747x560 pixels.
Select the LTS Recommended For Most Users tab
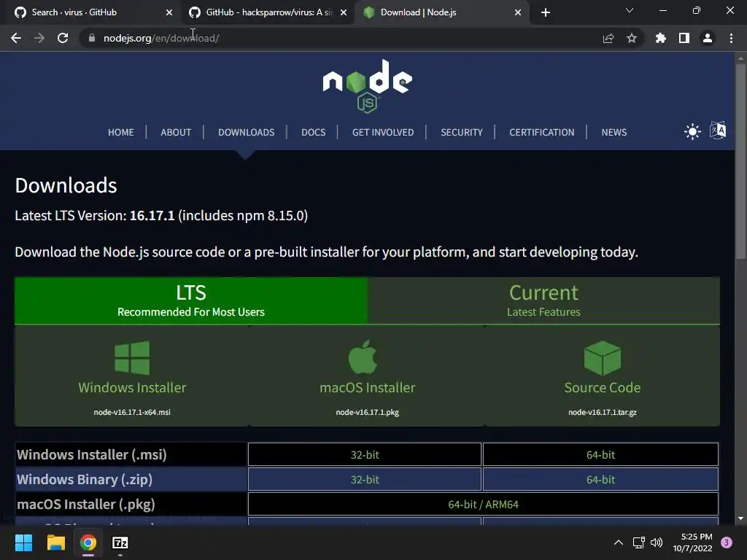click(191, 300)
